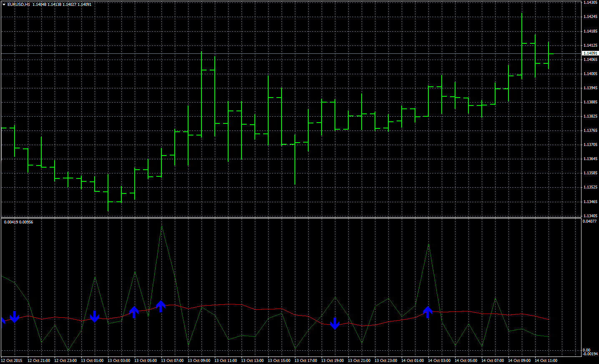Click the EURUSD,H1 chart title
This screenshot has width=599, height=364.
[x=19, y=4]
